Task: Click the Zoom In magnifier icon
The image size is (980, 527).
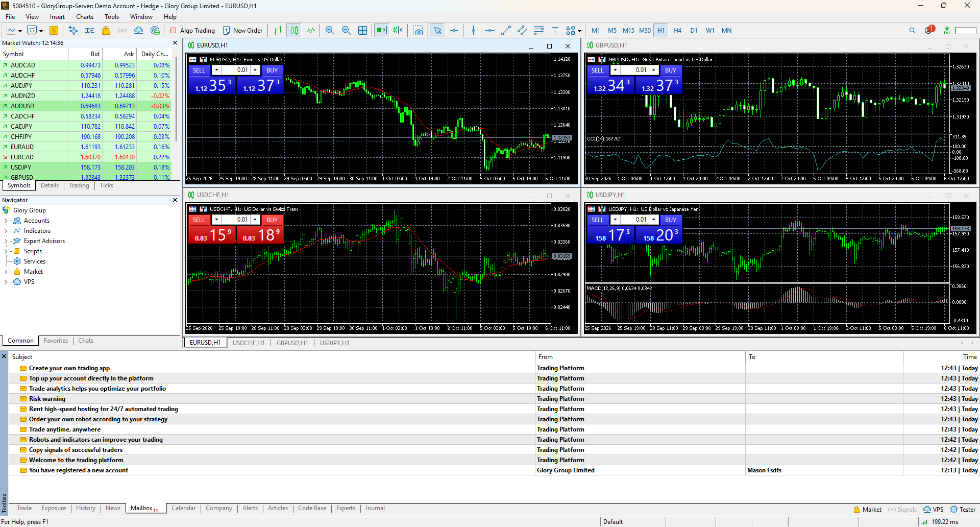Action: [330, 31]
